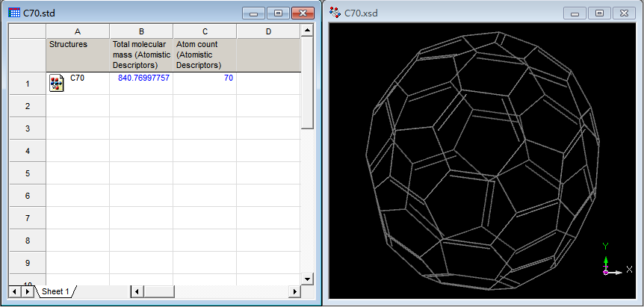Viewport: 644px width, 307px height.
Task: Select column A header
Action: [78, 31]
